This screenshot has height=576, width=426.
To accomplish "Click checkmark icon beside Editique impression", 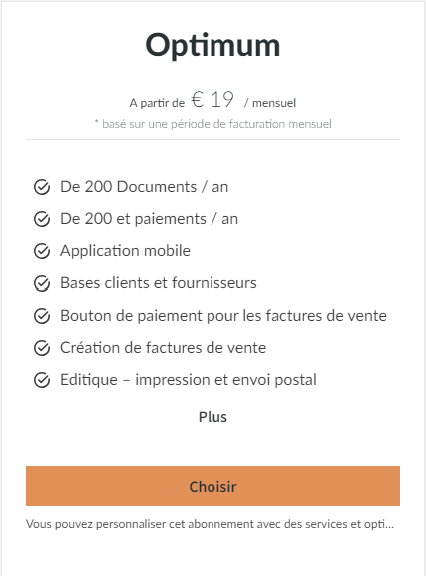I will (42, 380).
